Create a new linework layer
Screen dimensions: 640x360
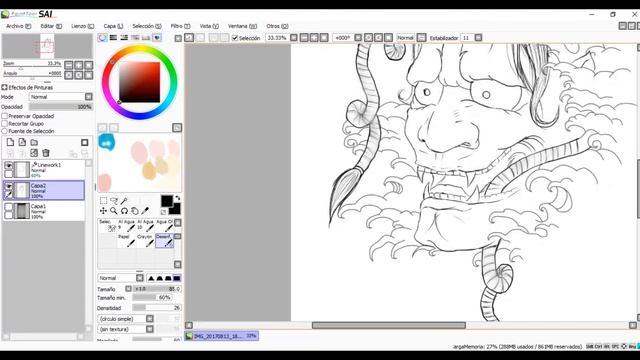point(22,142)
